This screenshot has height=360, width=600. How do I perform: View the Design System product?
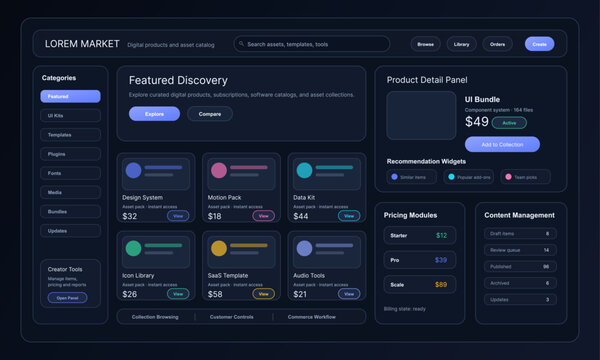point(178,216)
